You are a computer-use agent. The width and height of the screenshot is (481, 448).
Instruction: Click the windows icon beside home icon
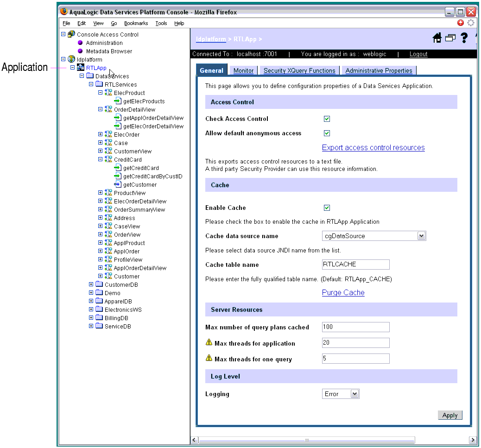[450, 38]
